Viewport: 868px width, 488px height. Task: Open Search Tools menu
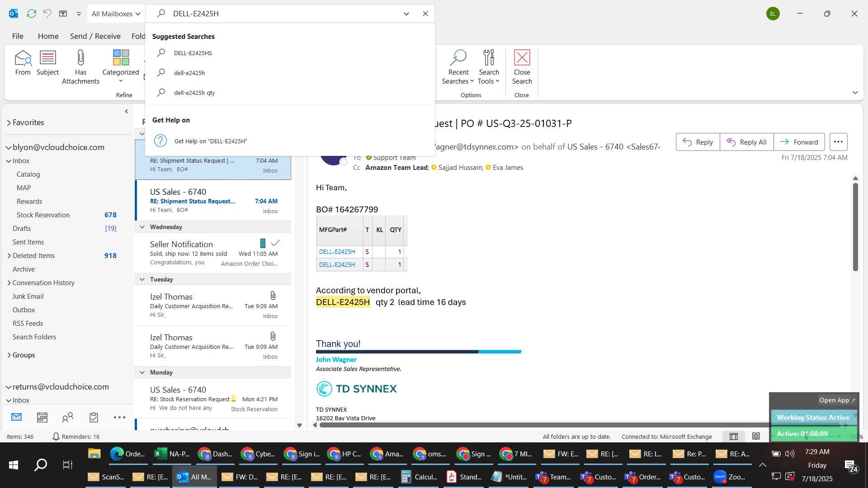(489, 67)
